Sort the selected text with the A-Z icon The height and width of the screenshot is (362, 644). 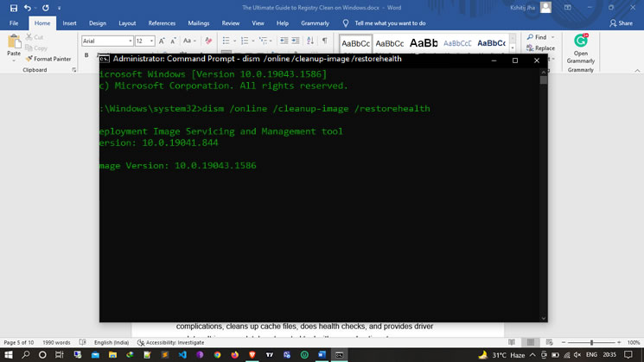(310, 41)
